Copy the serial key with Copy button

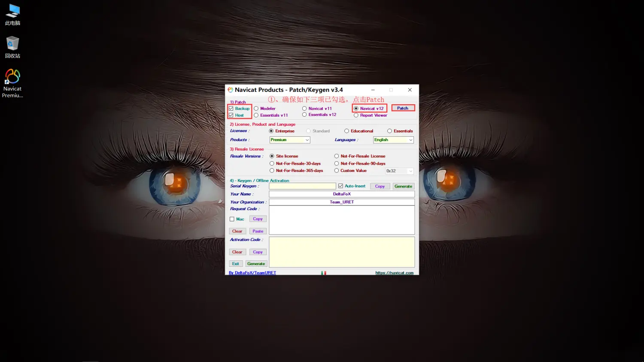(380, 186)
